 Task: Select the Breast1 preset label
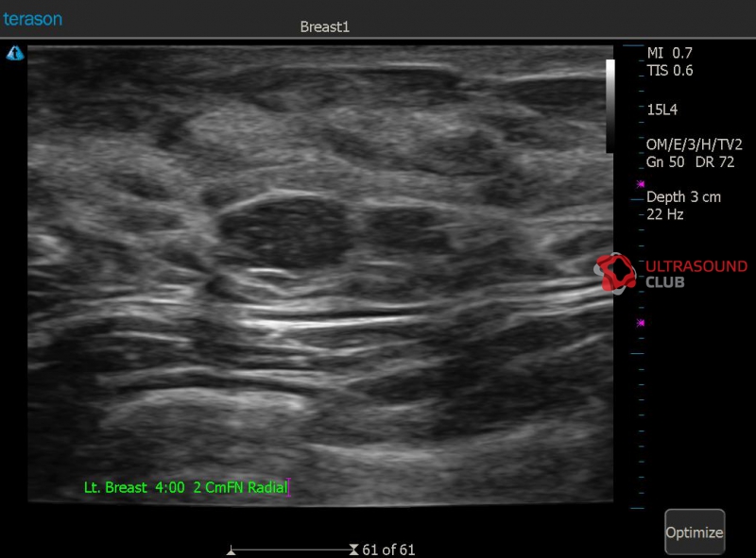pyautogui.click(x=324, y=27)
